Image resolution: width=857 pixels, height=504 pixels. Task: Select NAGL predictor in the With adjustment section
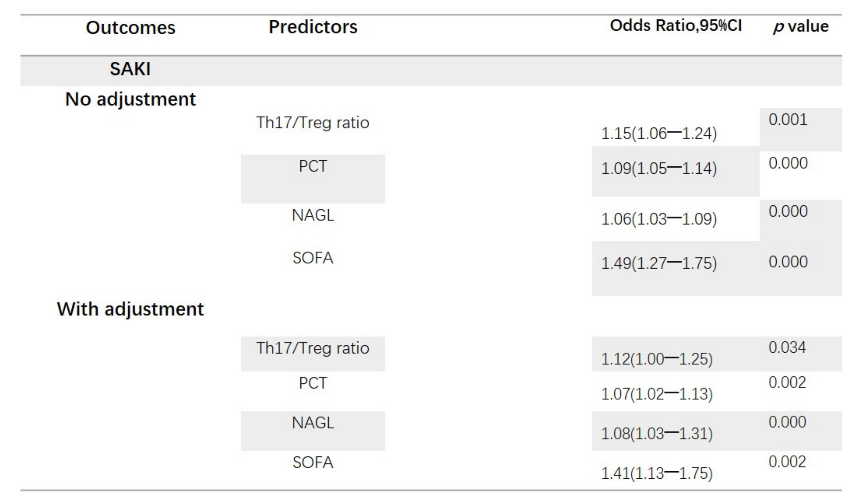(x=313, y=423)
